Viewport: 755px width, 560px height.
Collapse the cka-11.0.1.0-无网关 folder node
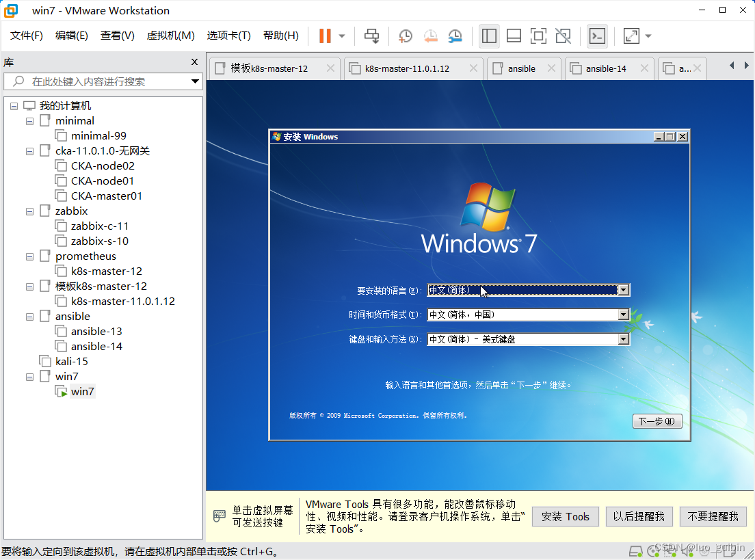pyautogui.click(x=29, y=151)
